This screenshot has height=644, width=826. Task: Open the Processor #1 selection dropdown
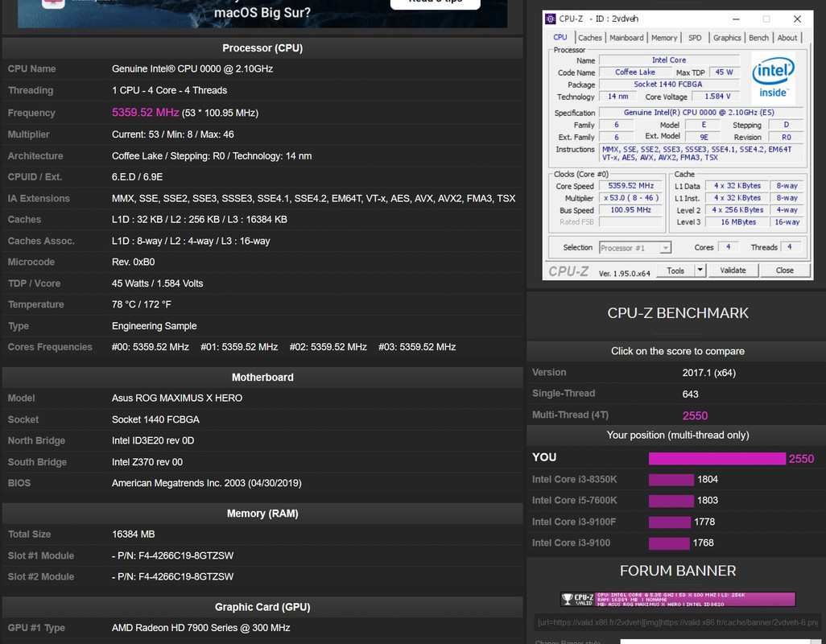click(x=634, y=248)
